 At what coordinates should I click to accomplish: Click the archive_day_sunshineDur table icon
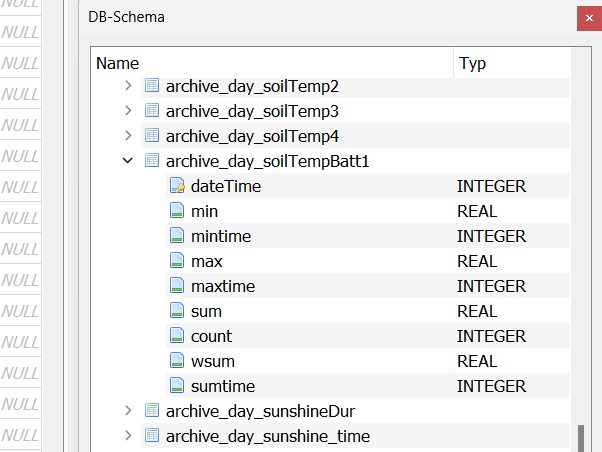tap(152, 411)
